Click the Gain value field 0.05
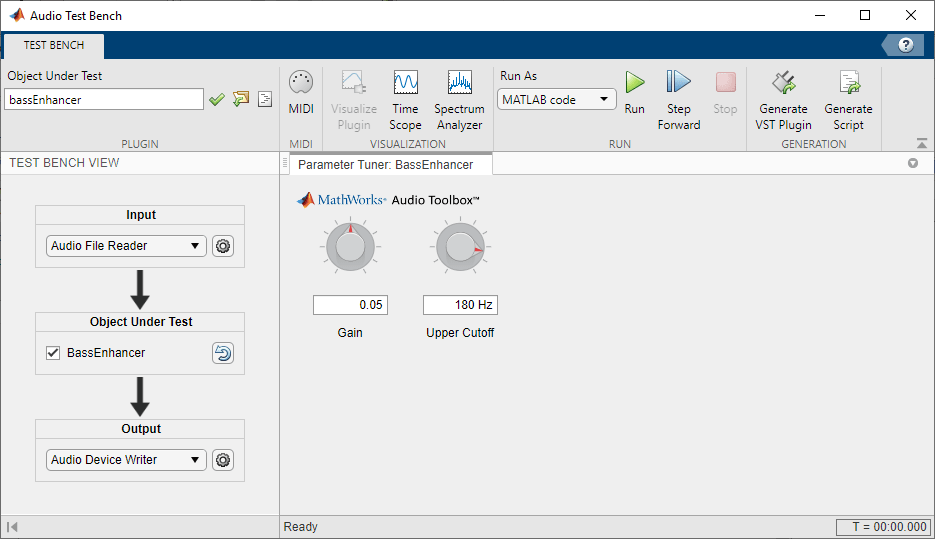The width and height of the screenshot is (935, 539). pyautogui.click(x=351, y=305)
